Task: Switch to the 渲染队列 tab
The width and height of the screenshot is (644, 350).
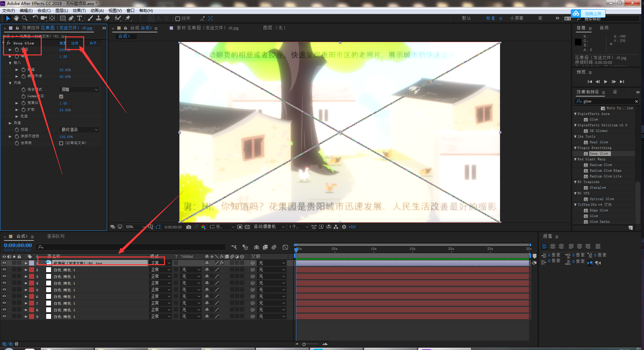Action: coord(55,236)
